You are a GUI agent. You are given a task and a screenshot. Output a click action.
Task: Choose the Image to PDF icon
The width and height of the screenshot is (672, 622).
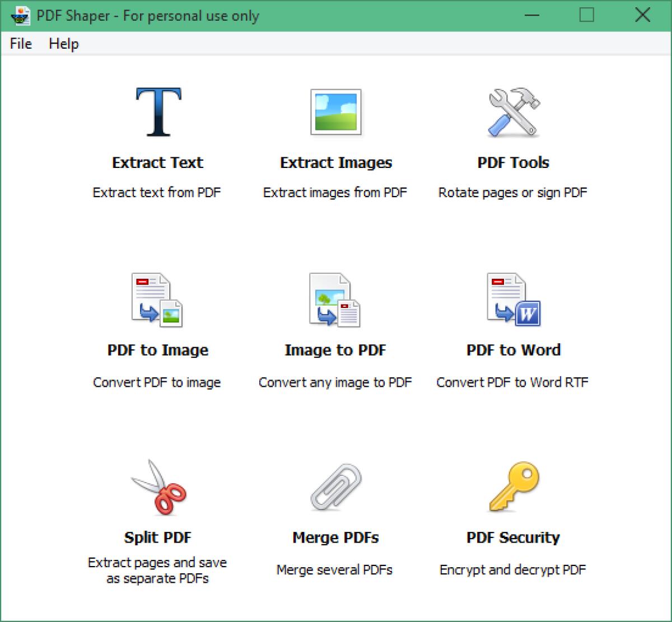coord(335,300)
